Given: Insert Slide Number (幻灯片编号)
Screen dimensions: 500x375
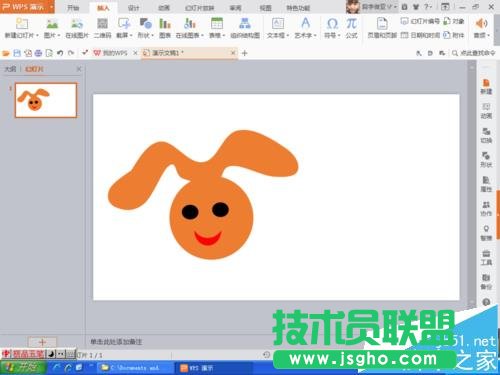Looking at the screenshot, I should [420, 21].
